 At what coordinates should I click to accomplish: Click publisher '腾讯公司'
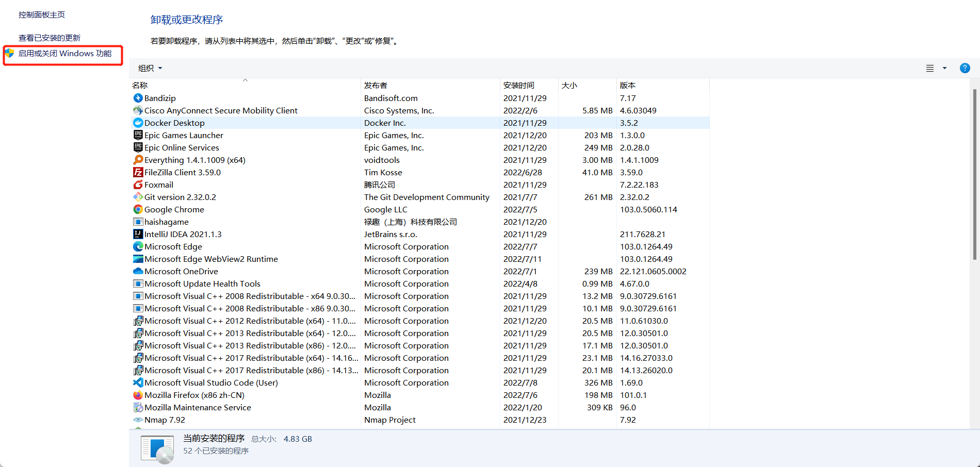tap(380, 185)
